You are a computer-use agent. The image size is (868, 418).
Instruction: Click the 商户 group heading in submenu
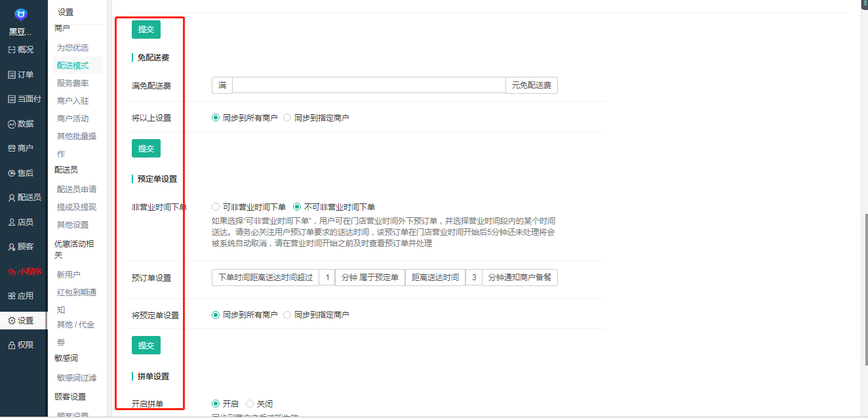62,28
